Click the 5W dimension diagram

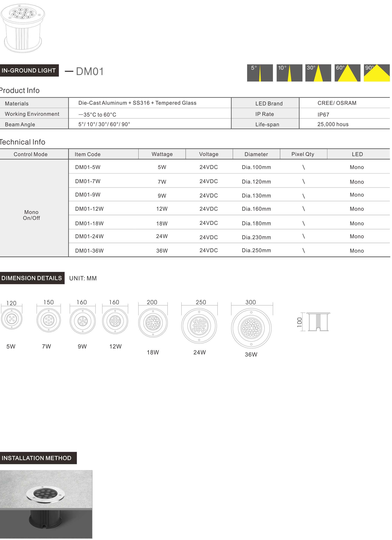pos(11,318)
